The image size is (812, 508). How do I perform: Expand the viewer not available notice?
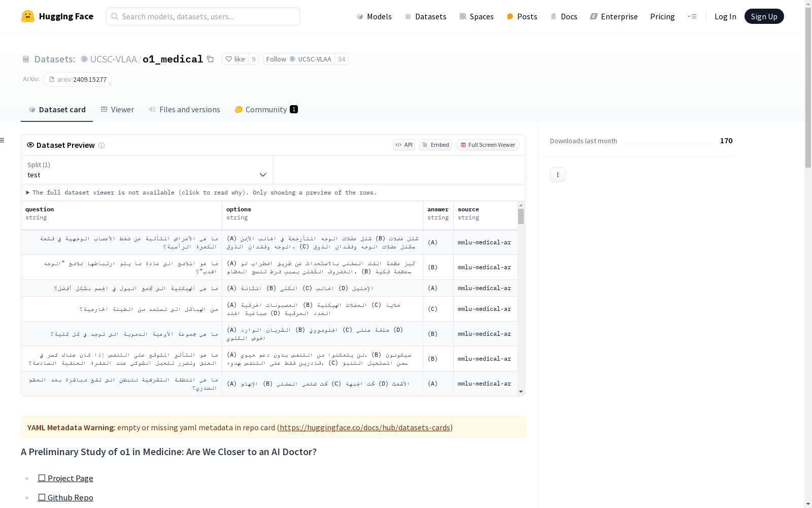(201, 193)
